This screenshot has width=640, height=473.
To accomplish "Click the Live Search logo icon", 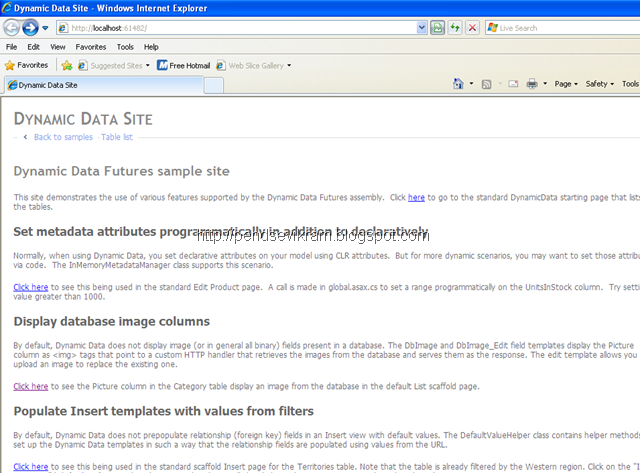I will [x=492, y=28].
